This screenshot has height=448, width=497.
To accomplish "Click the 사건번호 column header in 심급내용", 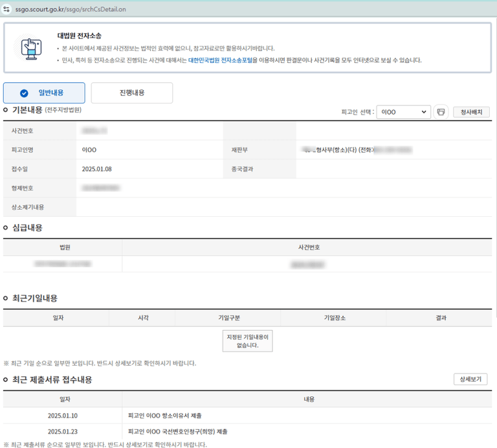I will (x=306, y=247).
